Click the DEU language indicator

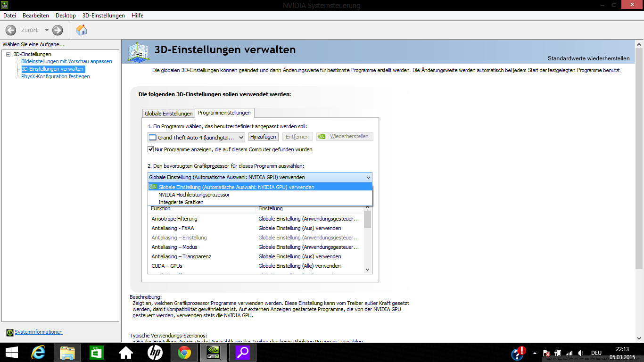point(596,353)
